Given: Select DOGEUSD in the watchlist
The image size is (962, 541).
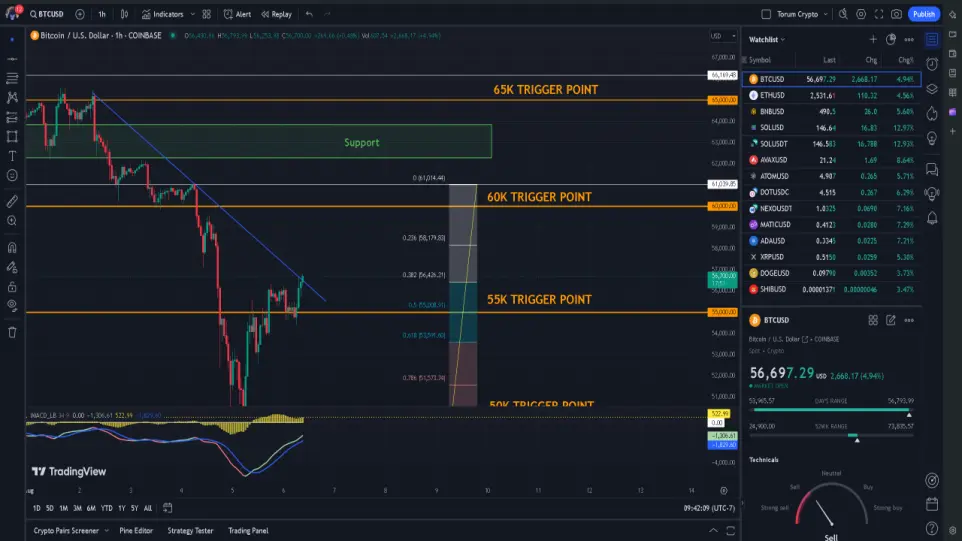Looking at the screenshot, I should [831, 273].
